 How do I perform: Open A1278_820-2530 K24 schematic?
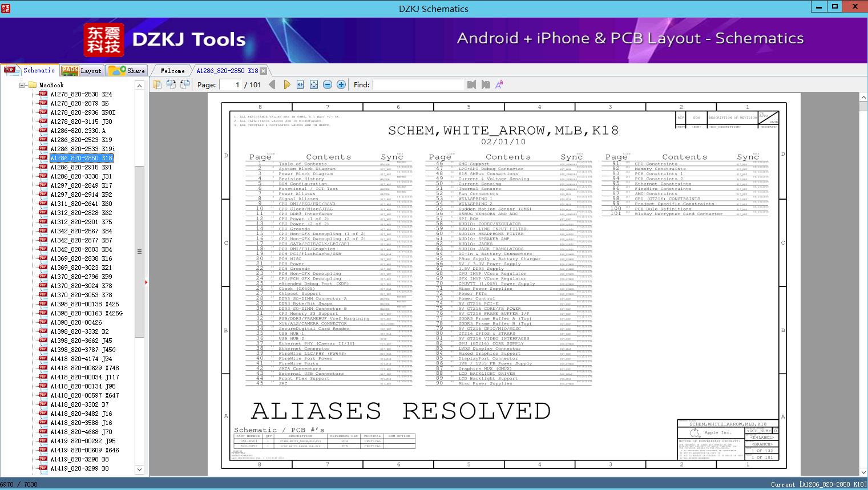click(81, 94)
